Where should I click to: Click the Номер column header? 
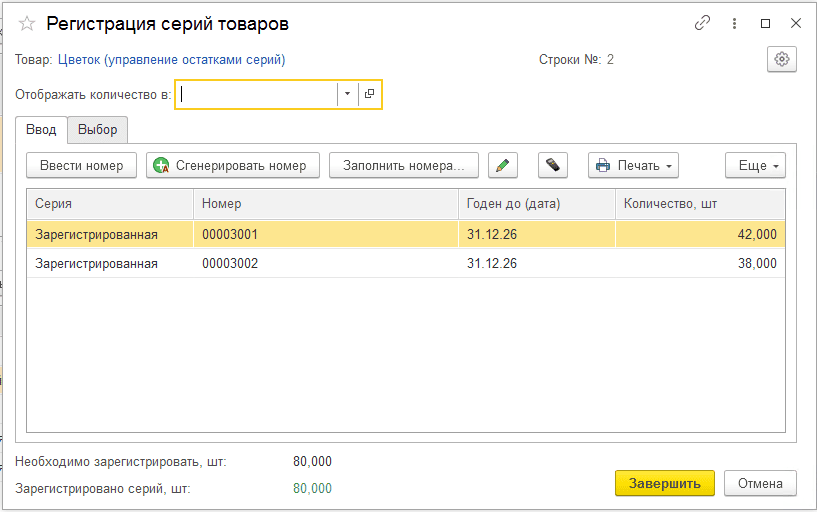point(326,204)
